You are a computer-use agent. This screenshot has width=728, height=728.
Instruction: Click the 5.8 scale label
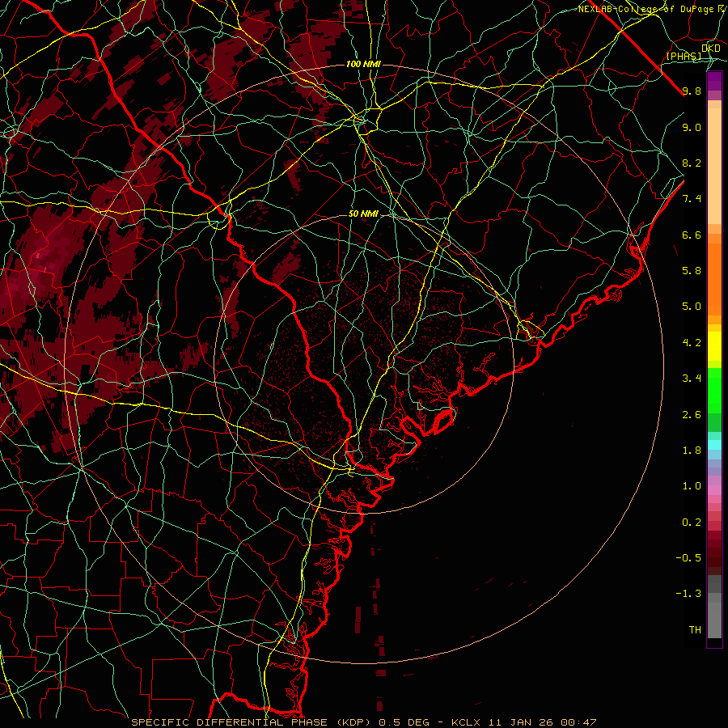(692, 271)
